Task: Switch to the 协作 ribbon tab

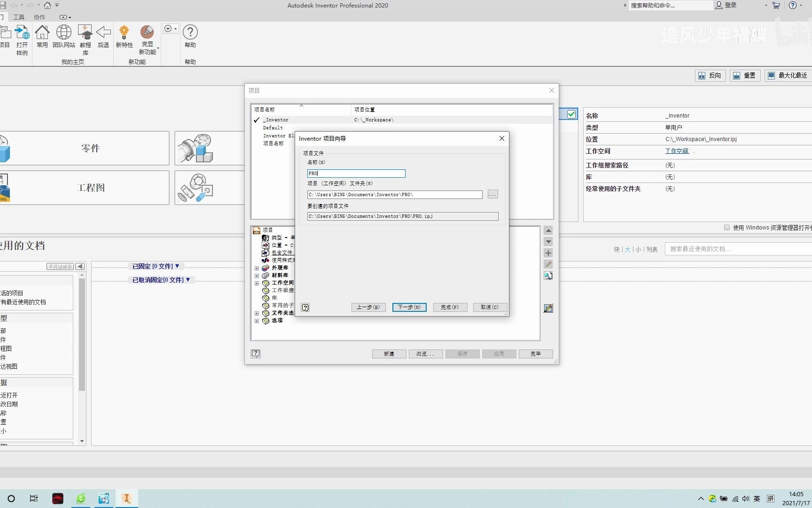Action: point(39,17)
